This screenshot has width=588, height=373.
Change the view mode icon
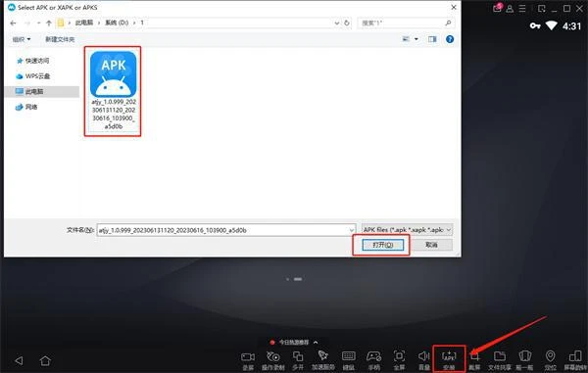pyautogui.click(x=406, y=39)
